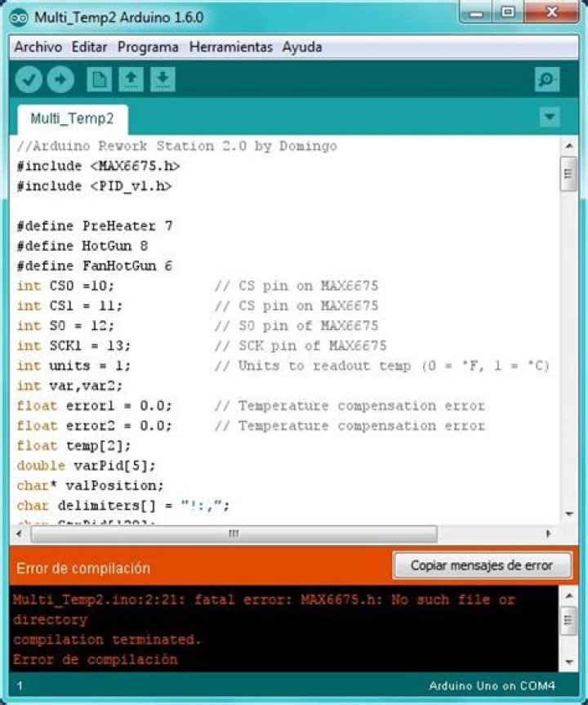Click the 'double varPid[5];' line
This screenshot has width=588, height=705.
(x=86, y=466)
